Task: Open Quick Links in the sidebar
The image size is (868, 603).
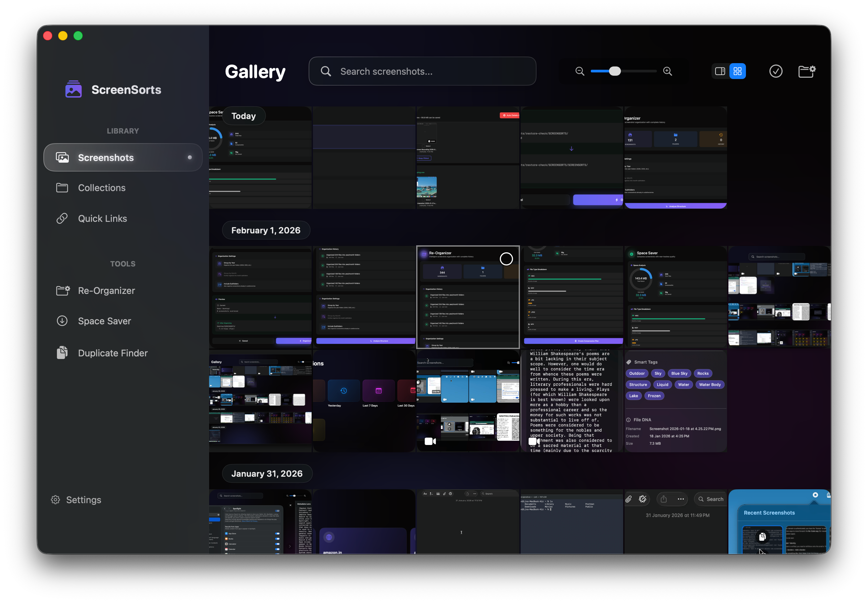Action: (103, 219)
